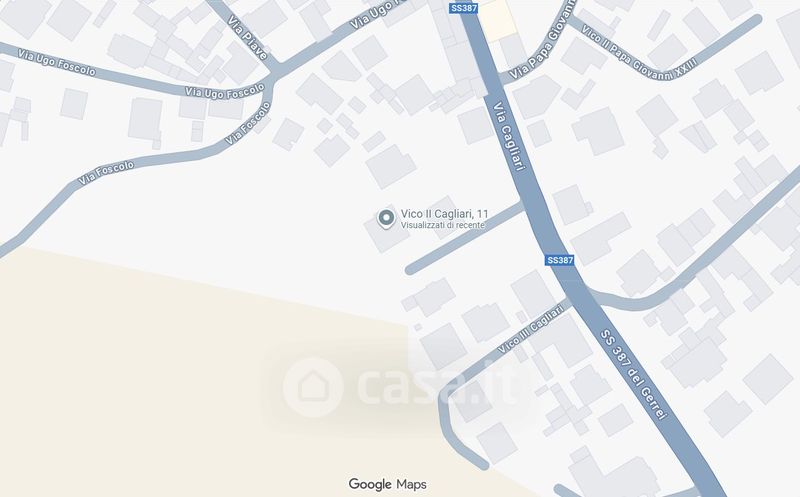800x497 pixels.
Task: Click the central Via Ugo Foscolo label
Action: (225, 91)
